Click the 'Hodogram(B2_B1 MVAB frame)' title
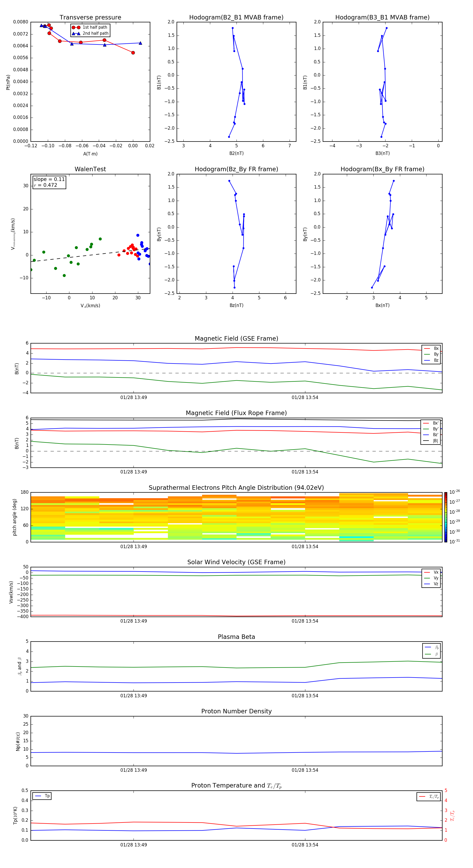The height and width of the screenshot is (868, 473). [x=236, y=18]
